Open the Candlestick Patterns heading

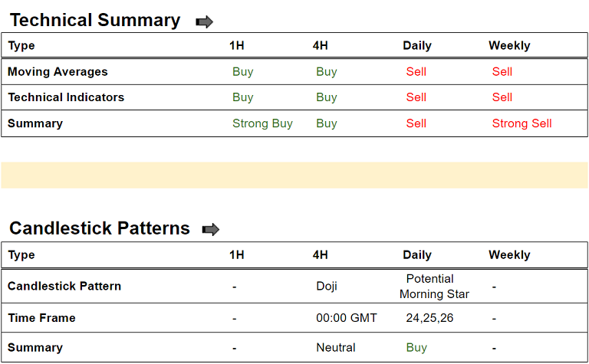pyautogui.click(x=100, y=228)
